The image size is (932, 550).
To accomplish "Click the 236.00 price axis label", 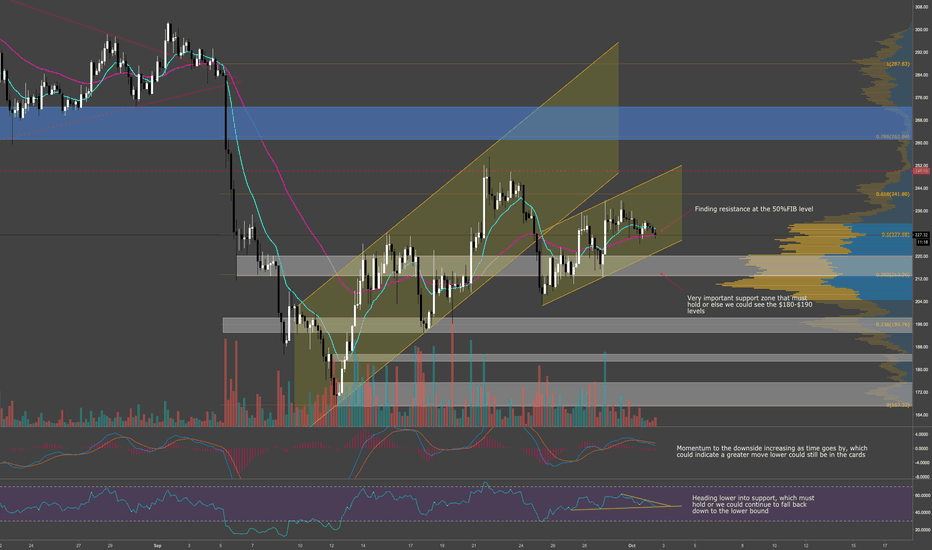I will 922,210.
